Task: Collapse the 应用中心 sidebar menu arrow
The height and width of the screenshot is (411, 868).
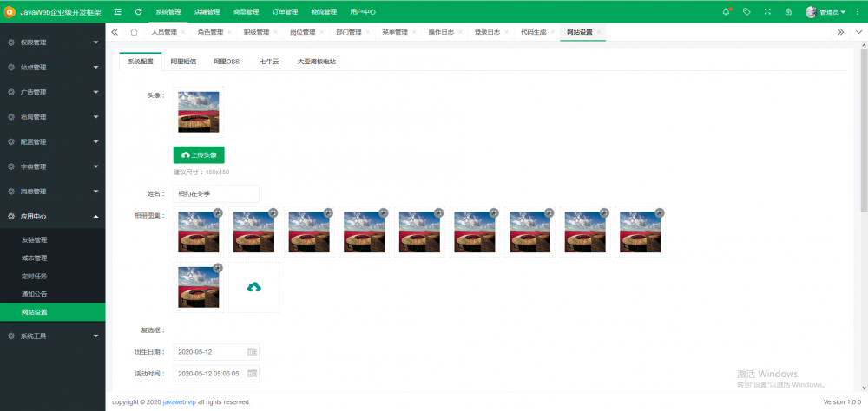Action: pyautogui.click(x=95, y=216)
